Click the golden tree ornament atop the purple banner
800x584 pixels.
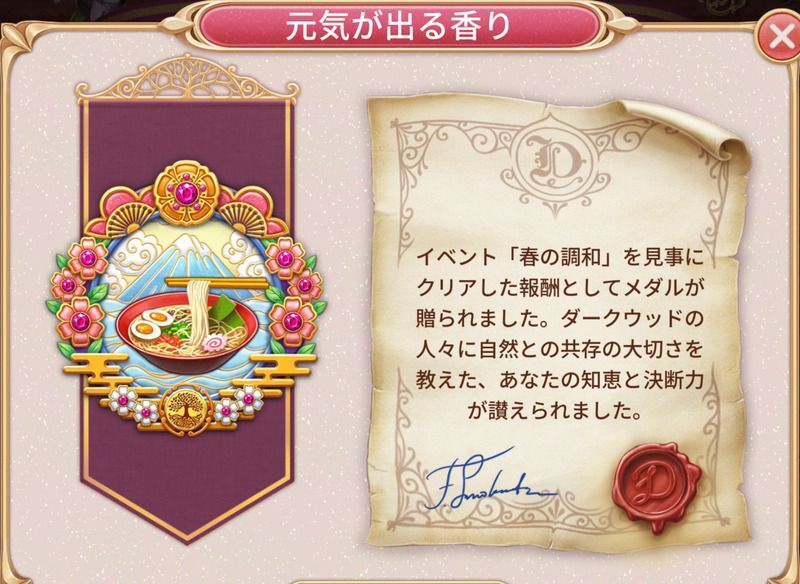[x=187, y=78]
